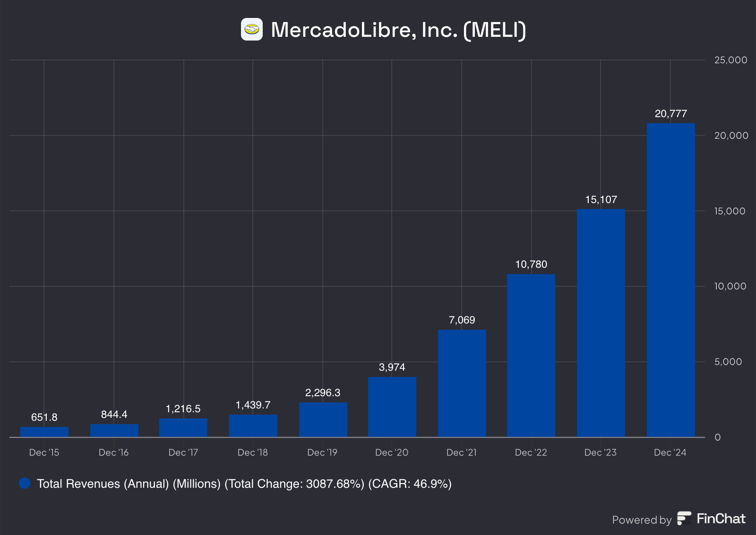This screenshot has height=535, width=756.
Task: Click the FinChat wordmark
Action: coord(721,518)
